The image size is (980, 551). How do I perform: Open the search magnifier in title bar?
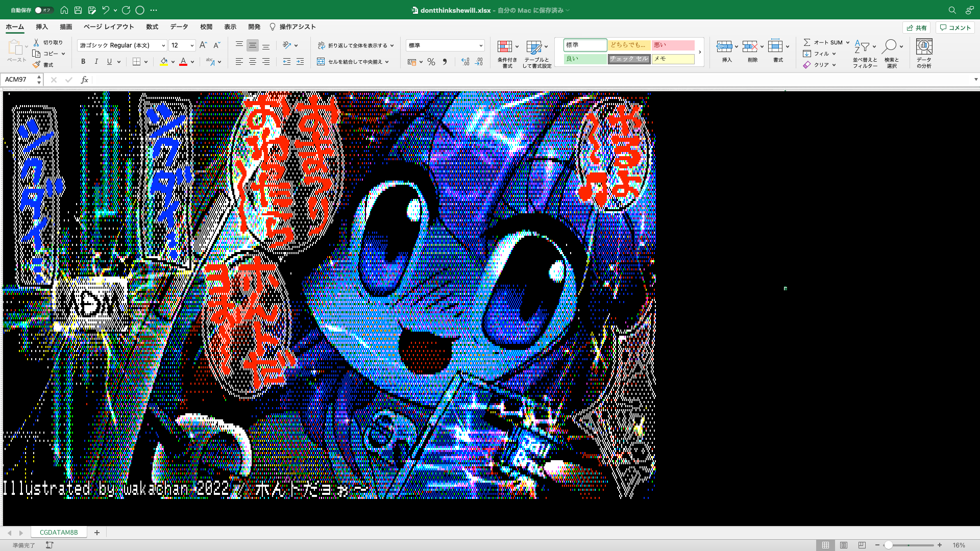952,10
